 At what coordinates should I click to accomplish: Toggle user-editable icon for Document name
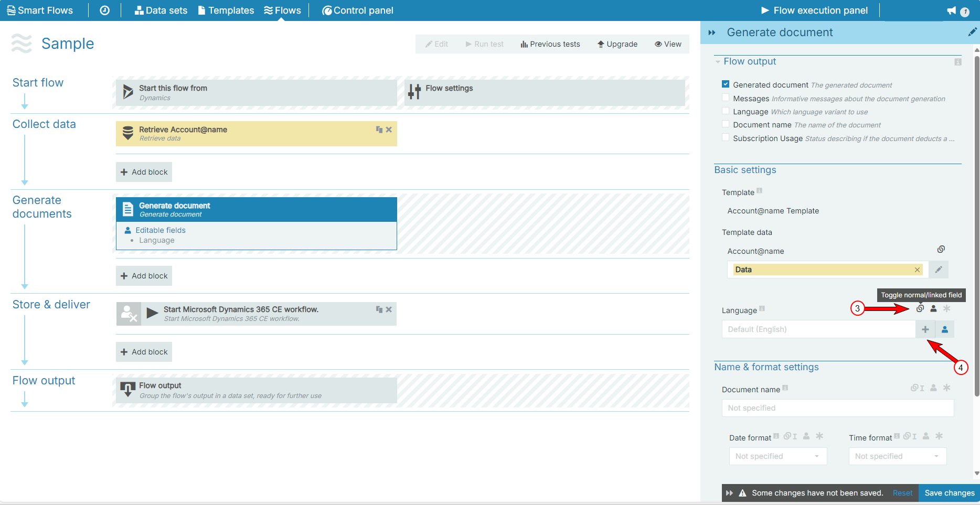[933, 388]
